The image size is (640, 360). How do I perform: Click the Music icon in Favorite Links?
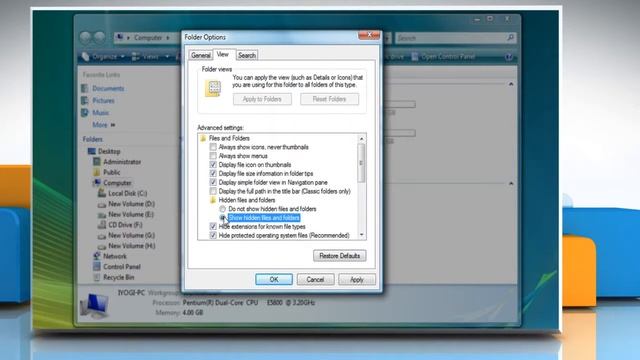click(x=85, y=113)
